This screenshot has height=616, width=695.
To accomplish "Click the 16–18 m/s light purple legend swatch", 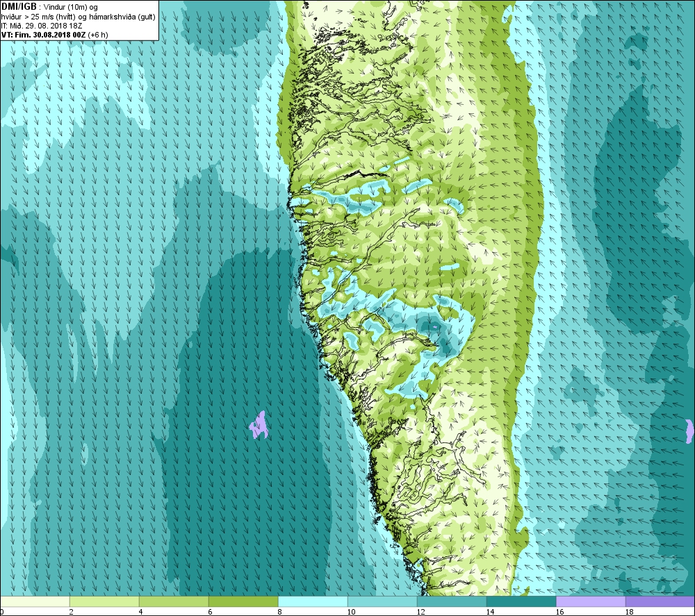I will click(591, 601).
